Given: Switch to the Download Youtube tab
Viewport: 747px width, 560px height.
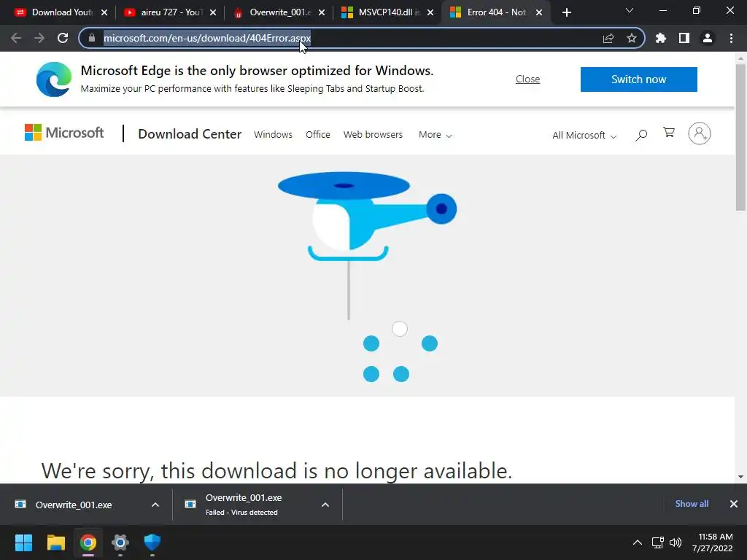Looking at the screenshot, I should pos(61,12).
